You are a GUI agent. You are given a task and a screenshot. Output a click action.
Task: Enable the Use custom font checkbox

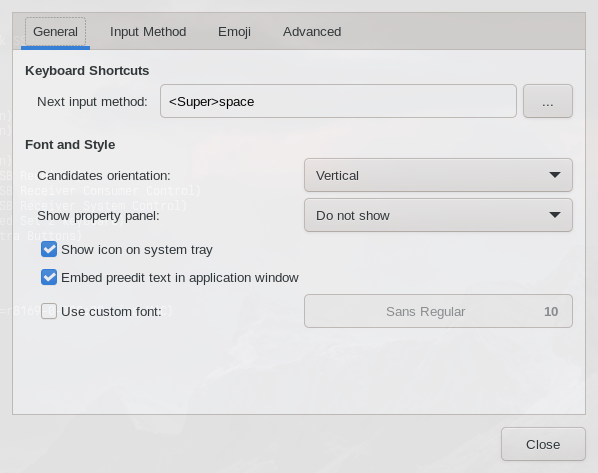(49, 311)
